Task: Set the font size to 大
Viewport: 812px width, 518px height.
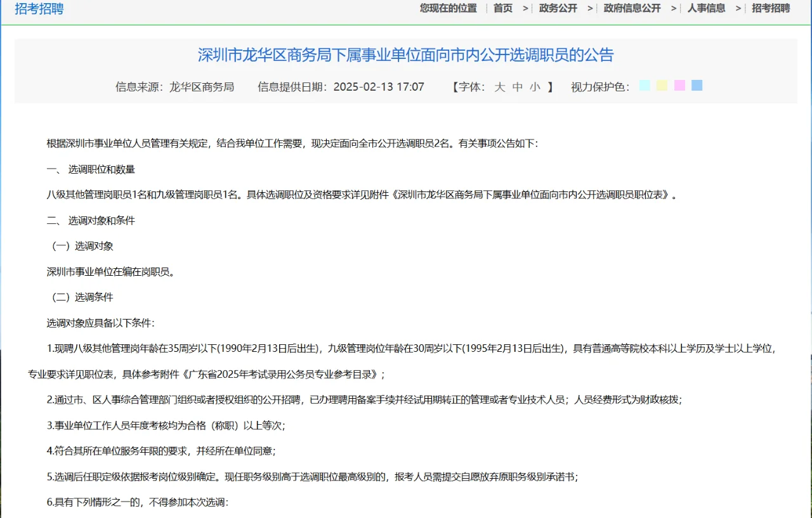Action: (499, 86)
